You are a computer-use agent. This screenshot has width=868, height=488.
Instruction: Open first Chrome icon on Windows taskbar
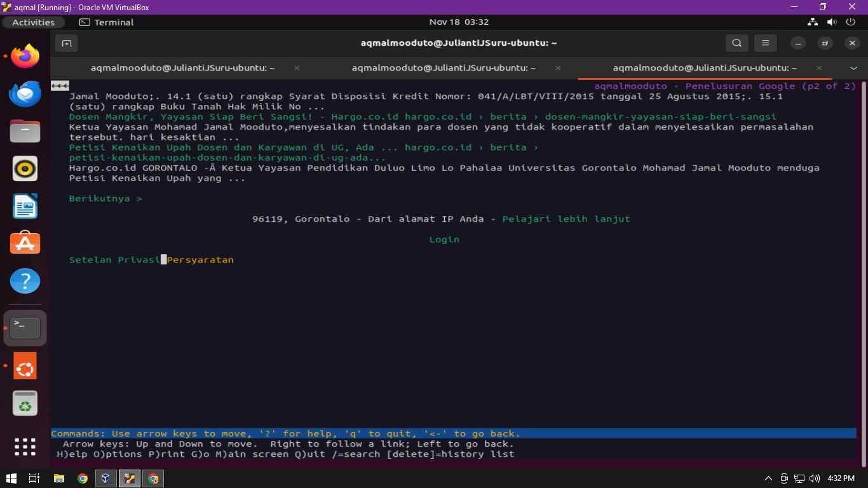[83, 478]
